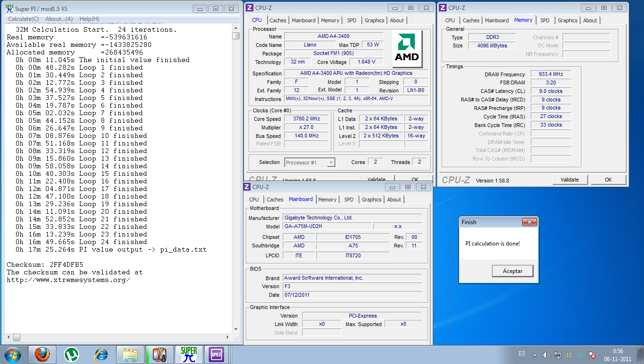Click the AMD logo in CPU-Z
Viewport: 644px width, 364px height.
pos(407,49)
